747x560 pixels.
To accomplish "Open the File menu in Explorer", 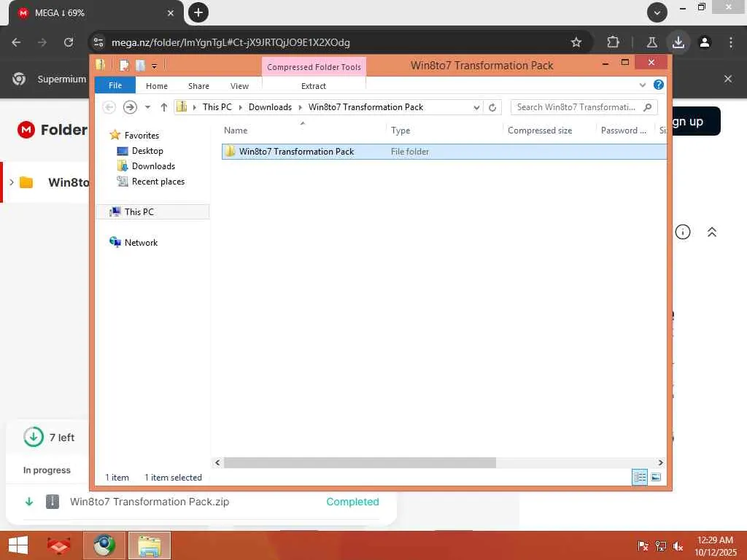I will (115, 85).
